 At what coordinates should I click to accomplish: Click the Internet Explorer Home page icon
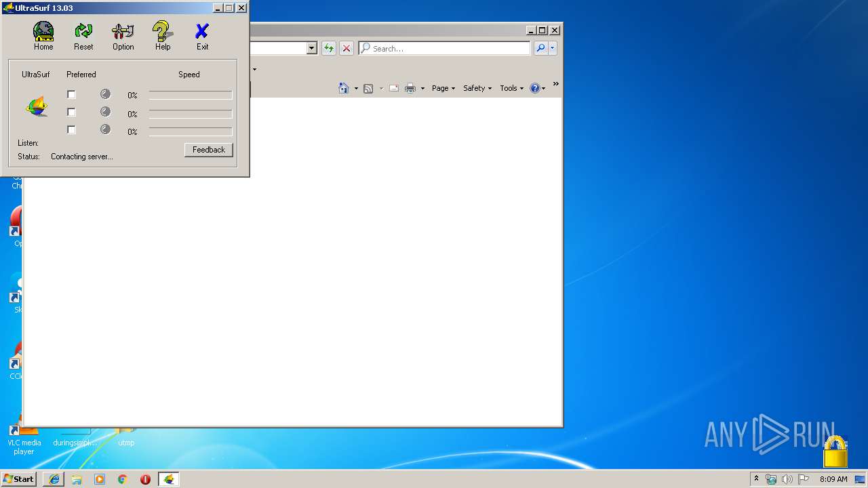coord(344,88)
